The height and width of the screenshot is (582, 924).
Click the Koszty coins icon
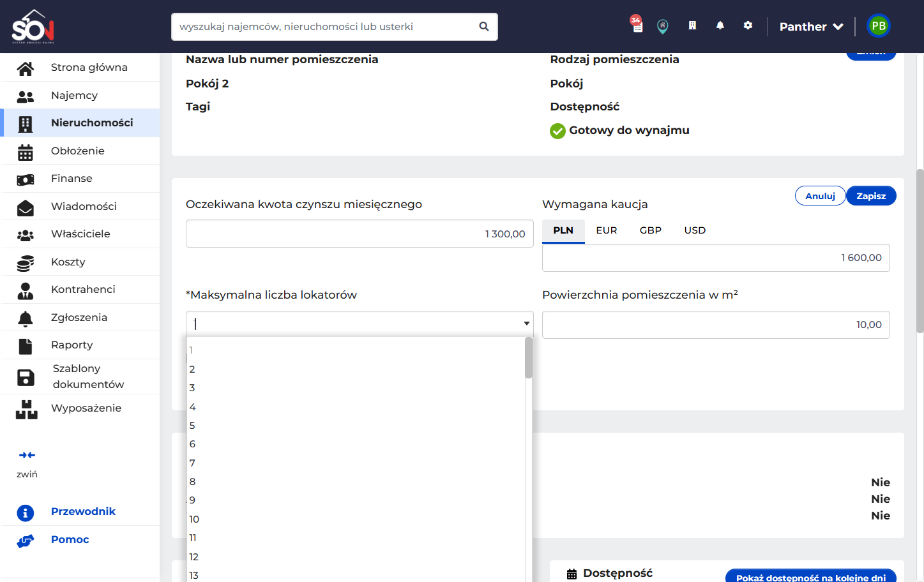[x=26, y=262]
